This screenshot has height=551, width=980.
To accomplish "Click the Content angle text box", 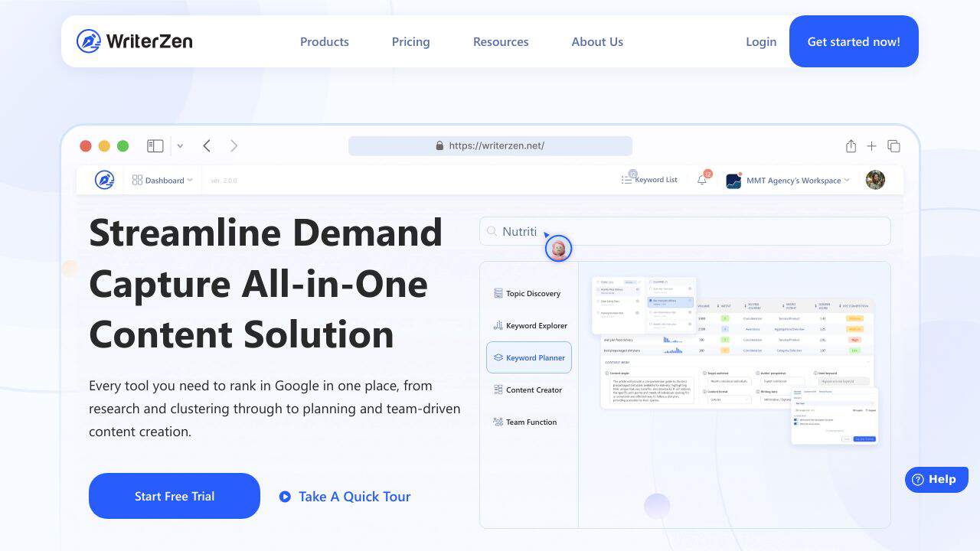I will point(652,390).
